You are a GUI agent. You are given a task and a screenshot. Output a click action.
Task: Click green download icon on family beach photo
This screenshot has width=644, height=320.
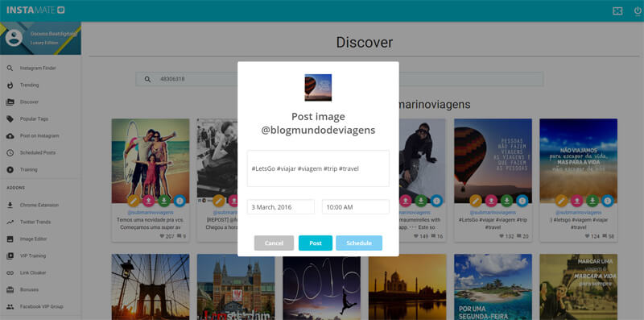pos(164,201)
